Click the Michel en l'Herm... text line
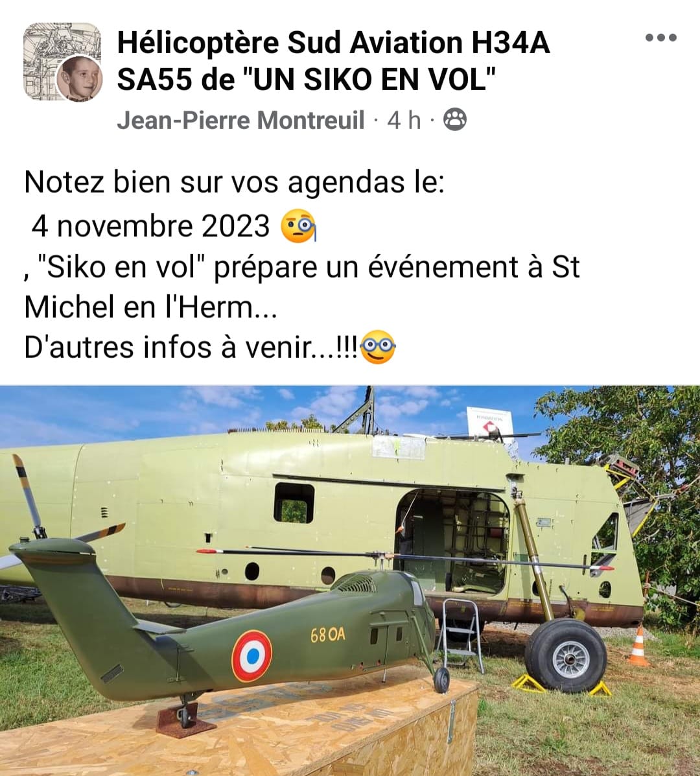The width and height of the screenshot is (700, 776). [150, 307]
